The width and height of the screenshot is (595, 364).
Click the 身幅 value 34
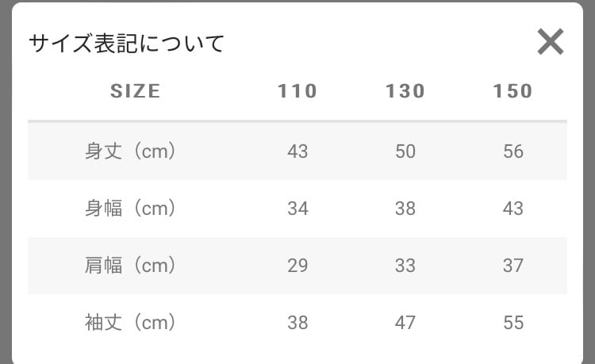(x=297, y=208)
